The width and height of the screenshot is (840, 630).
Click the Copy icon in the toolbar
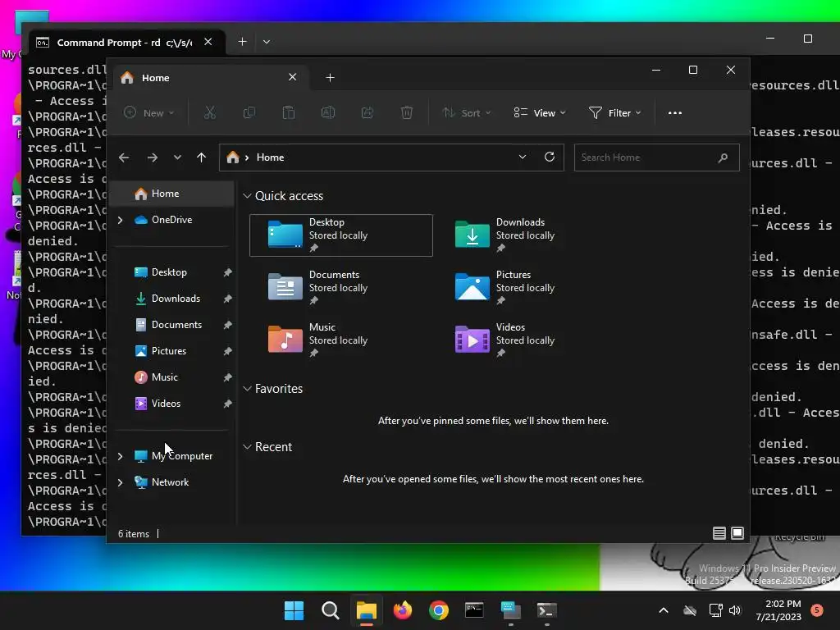click(249, 112)
